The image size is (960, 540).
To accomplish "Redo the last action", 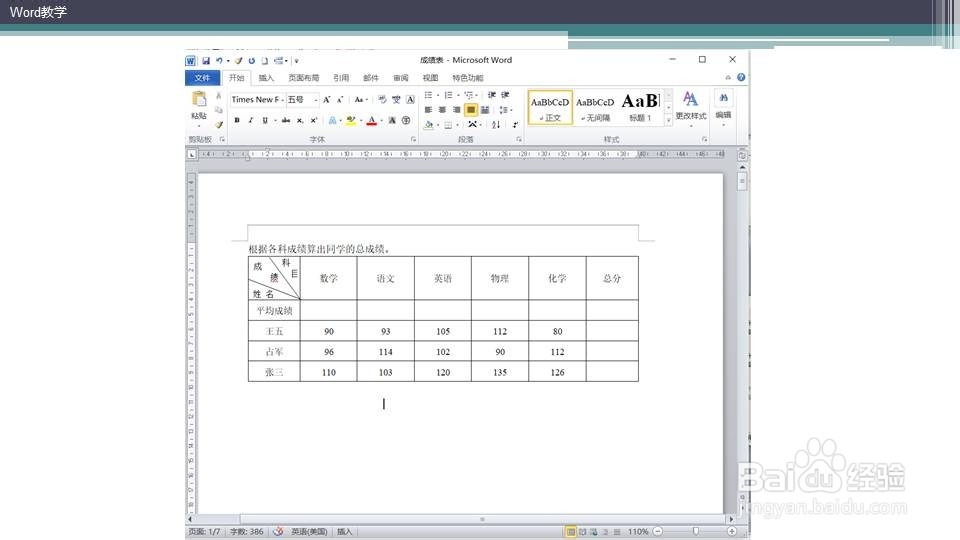I will [x=252, y=61].
